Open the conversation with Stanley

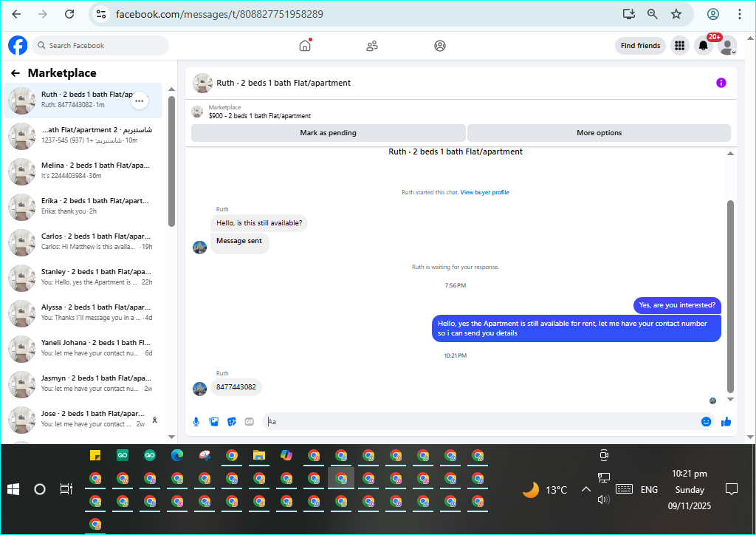coord(83,277)
